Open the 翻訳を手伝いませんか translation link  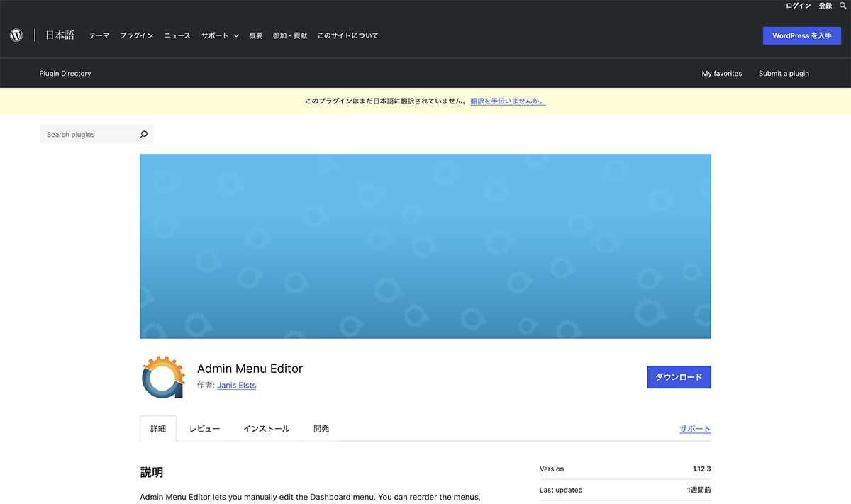click(x=508, y=101)
